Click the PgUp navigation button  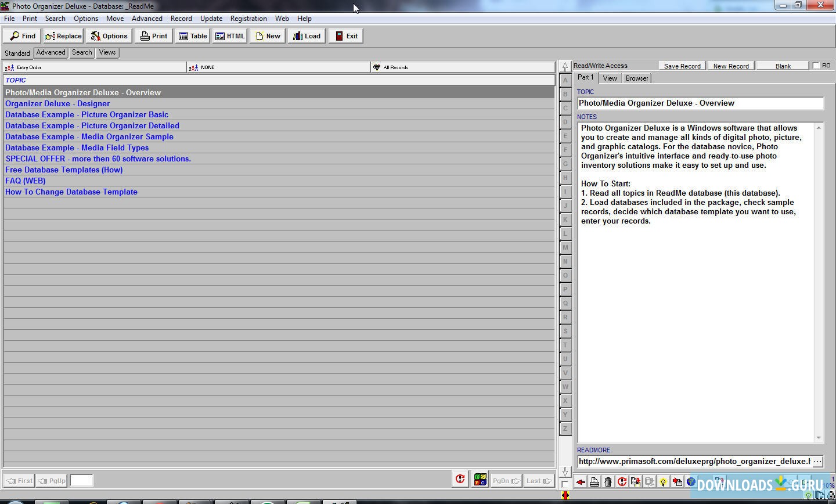tap(52, 481)
